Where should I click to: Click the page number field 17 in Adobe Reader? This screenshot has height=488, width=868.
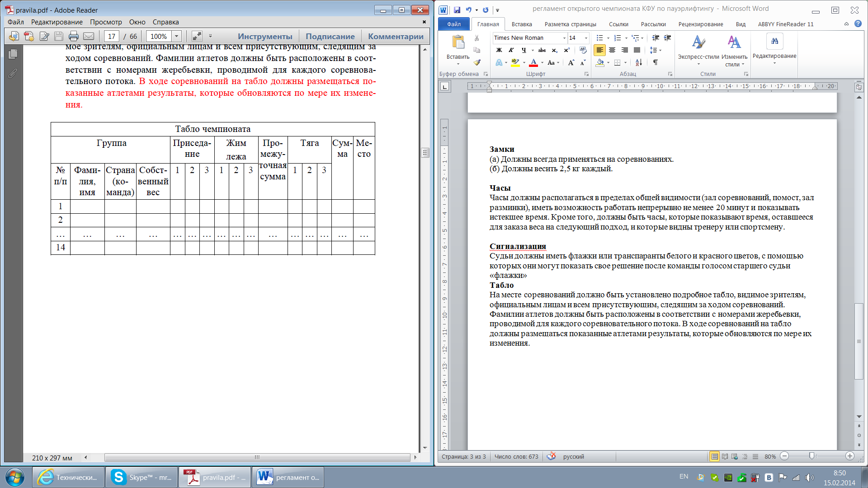point(112,37)
